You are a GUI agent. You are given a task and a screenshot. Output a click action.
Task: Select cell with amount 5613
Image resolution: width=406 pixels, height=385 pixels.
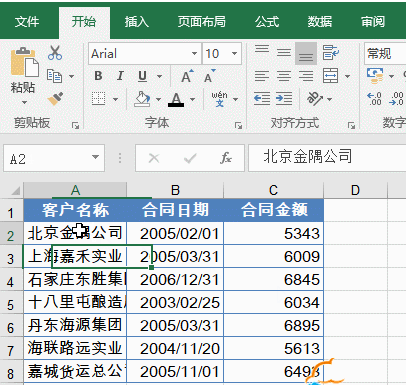click(x=274, y=348)
